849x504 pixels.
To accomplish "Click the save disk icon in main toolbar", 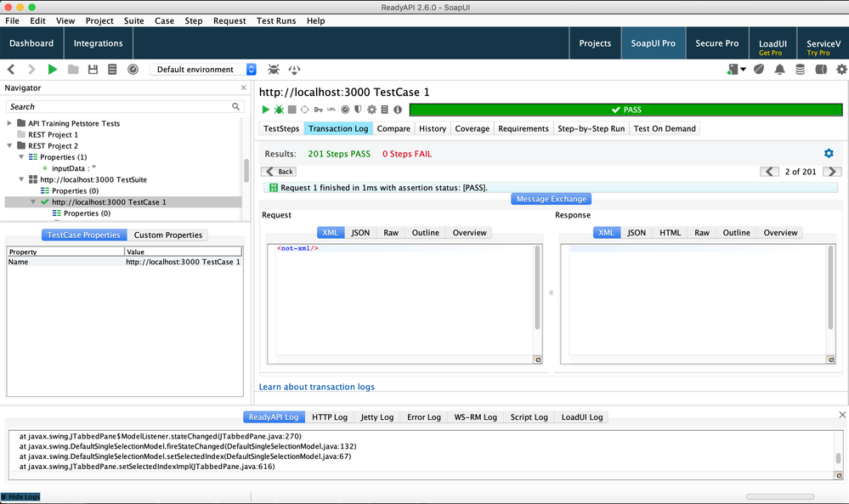I will click(x=93, y=70).
